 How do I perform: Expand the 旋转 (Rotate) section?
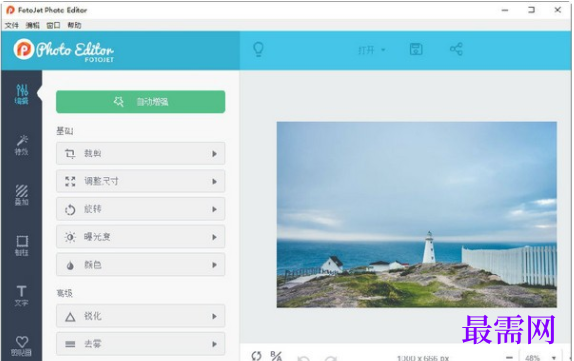[x=141, y=209]
